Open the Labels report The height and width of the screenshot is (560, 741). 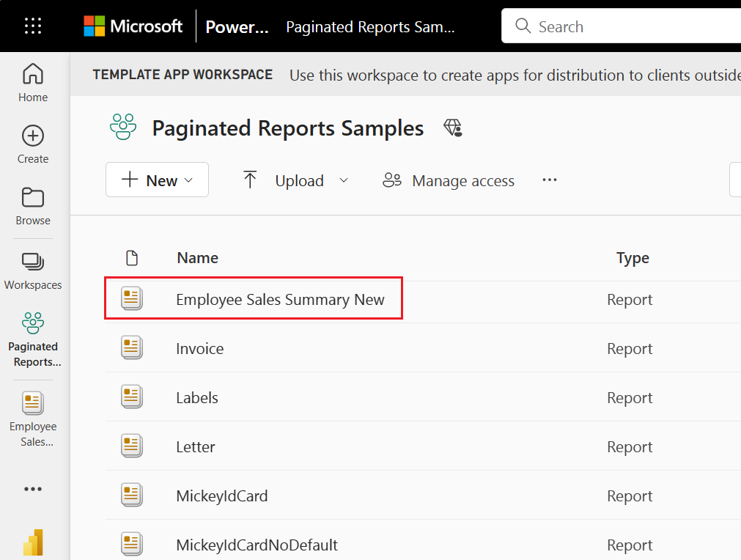(x=196, y=397)
